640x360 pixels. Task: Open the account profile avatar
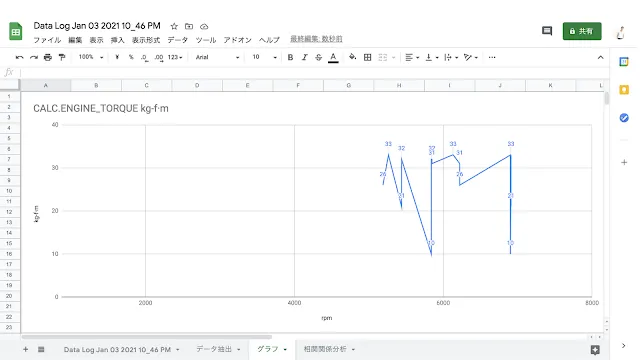tap(621, 32)
